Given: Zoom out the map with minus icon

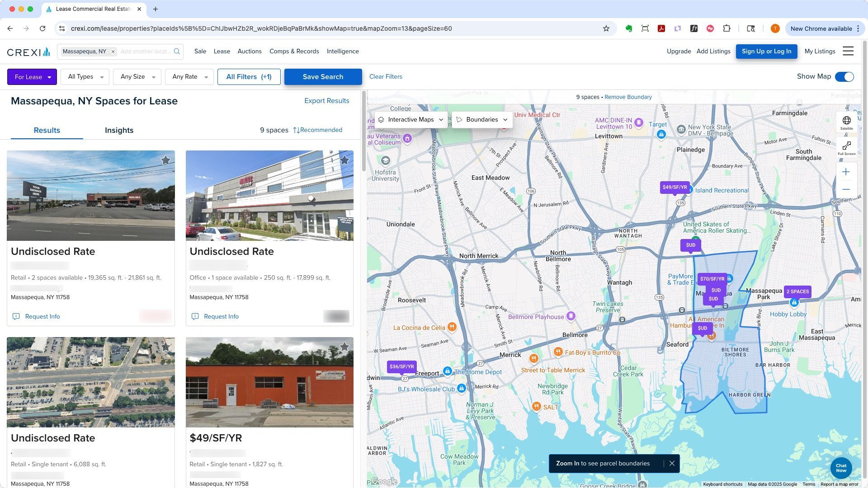Looking at the screenshot, I should coord(846,189).
